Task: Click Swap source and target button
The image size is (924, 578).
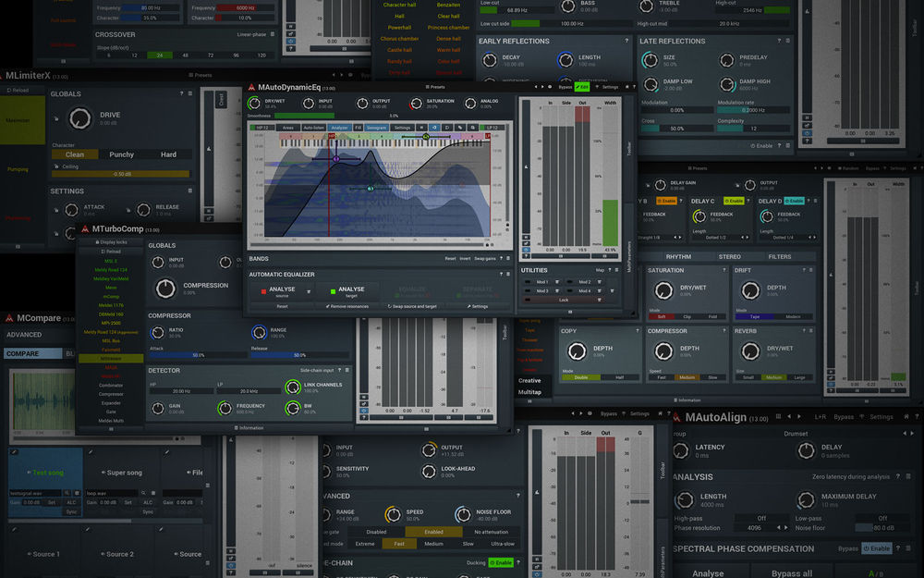Action: pyautogui.click(x=412, y=307)
